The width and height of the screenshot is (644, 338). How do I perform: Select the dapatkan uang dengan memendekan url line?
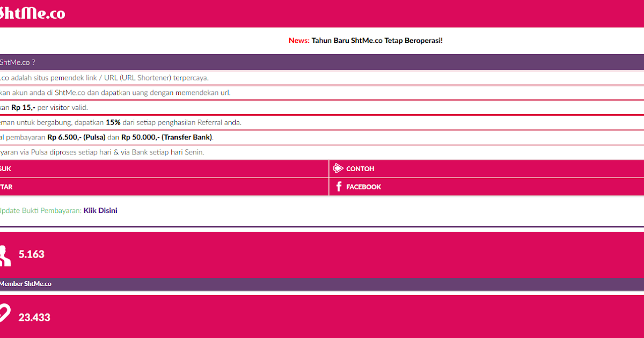[115, 93]
